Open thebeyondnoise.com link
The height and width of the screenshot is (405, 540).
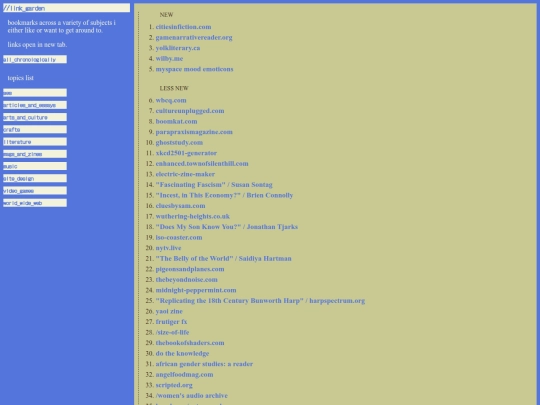click(x=186, y=280)
